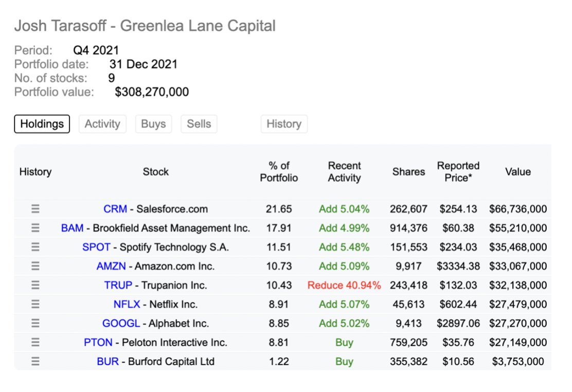This screenshot has width=572, height=392.
Task: Open history icon for AMZN Amazon row
Action: 35,266
